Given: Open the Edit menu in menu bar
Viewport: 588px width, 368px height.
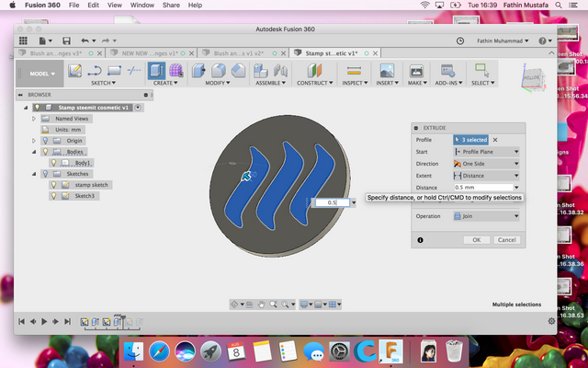Looking at the screenshot, I should click(93, 6).
